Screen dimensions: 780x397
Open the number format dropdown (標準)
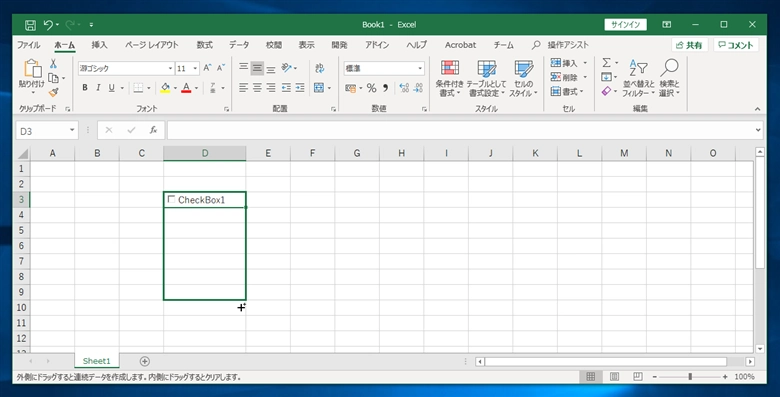click(420, 68)
